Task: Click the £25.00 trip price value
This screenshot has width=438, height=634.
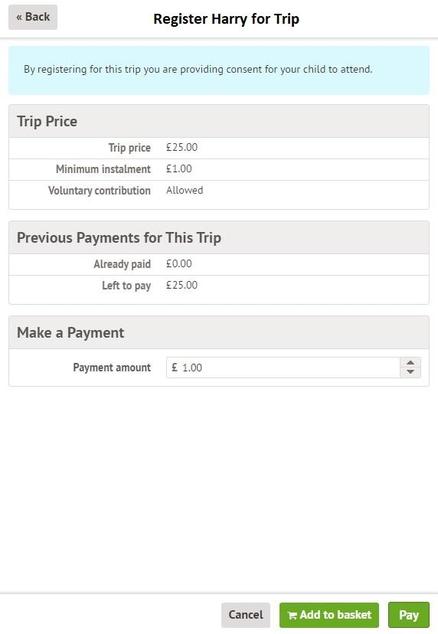Action: (x=182, y=147)
